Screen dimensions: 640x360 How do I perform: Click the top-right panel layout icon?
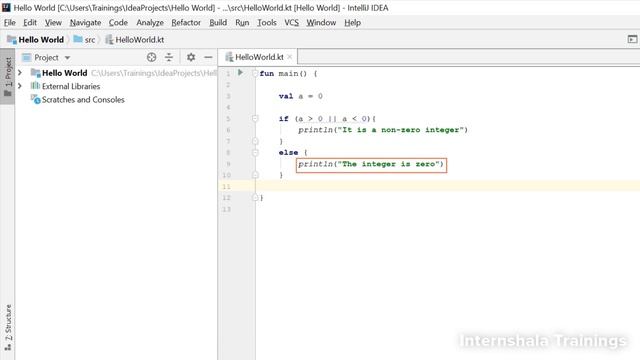point(632,40)
